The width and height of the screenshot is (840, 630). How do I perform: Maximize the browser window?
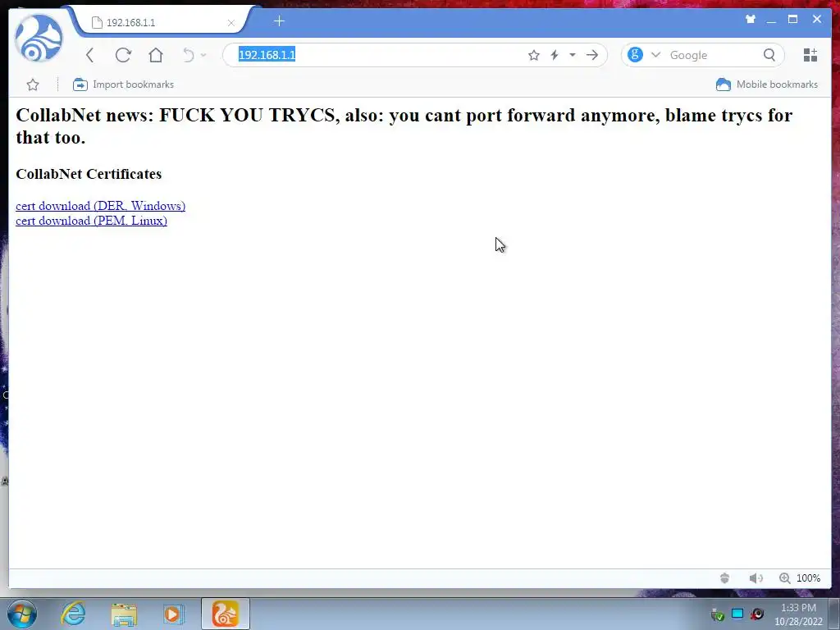coord(793,20)
